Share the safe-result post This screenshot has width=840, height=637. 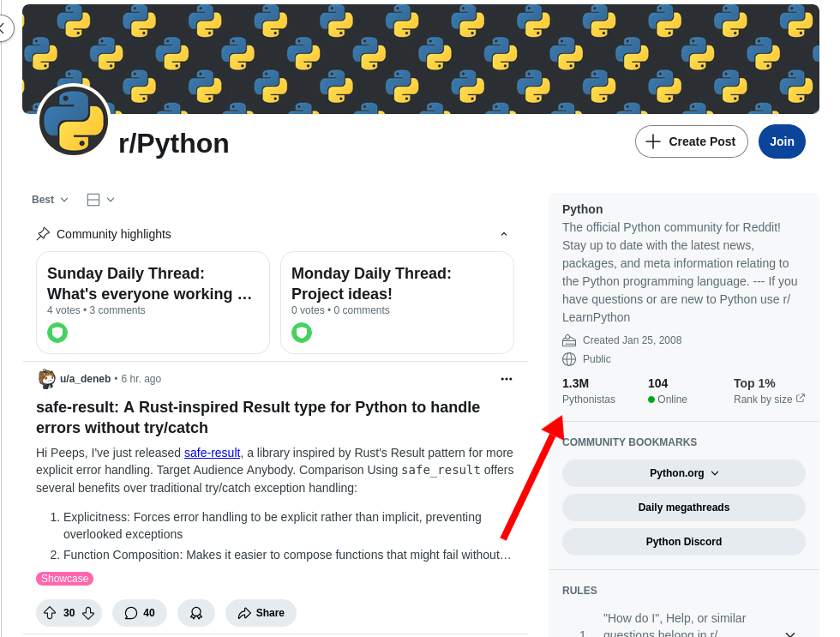tap(260, 612)
